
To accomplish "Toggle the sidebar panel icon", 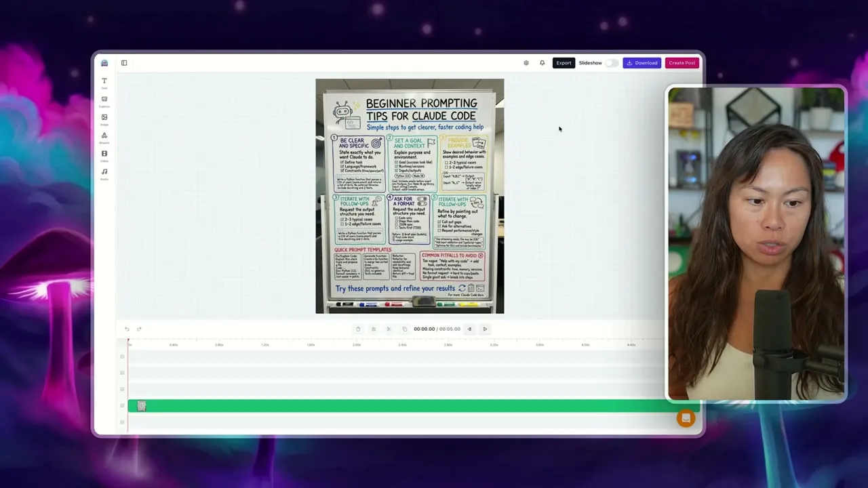I will click(x=124, y=63).
